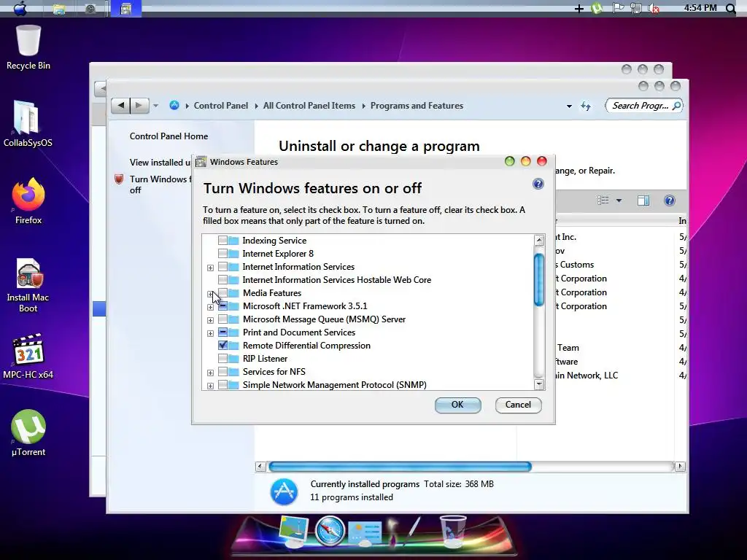Image resolution: width=747 pixels, height=560 pixels.
Task: Click All Control Panel Items breadcrumb
Action: point(309,106)
